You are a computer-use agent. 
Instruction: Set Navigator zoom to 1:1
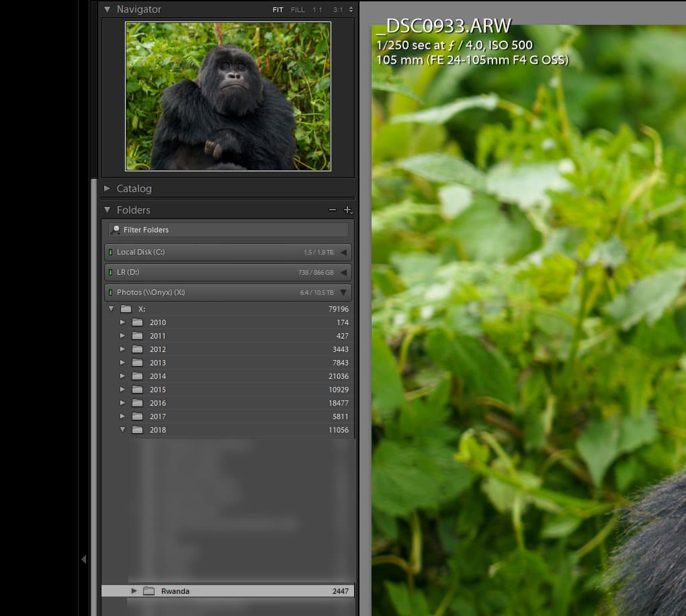point(317,9)
